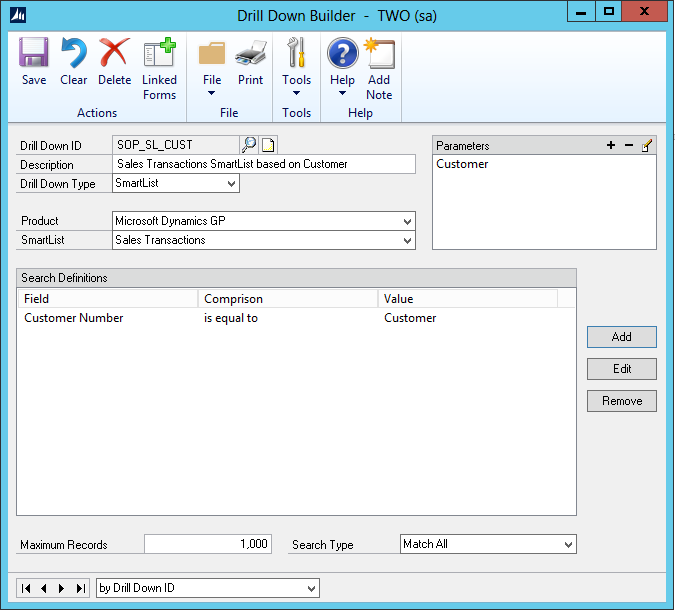Click Customer in the Value column
The height and width of the screenshot is (611, 675).
(x=410, y=318)
